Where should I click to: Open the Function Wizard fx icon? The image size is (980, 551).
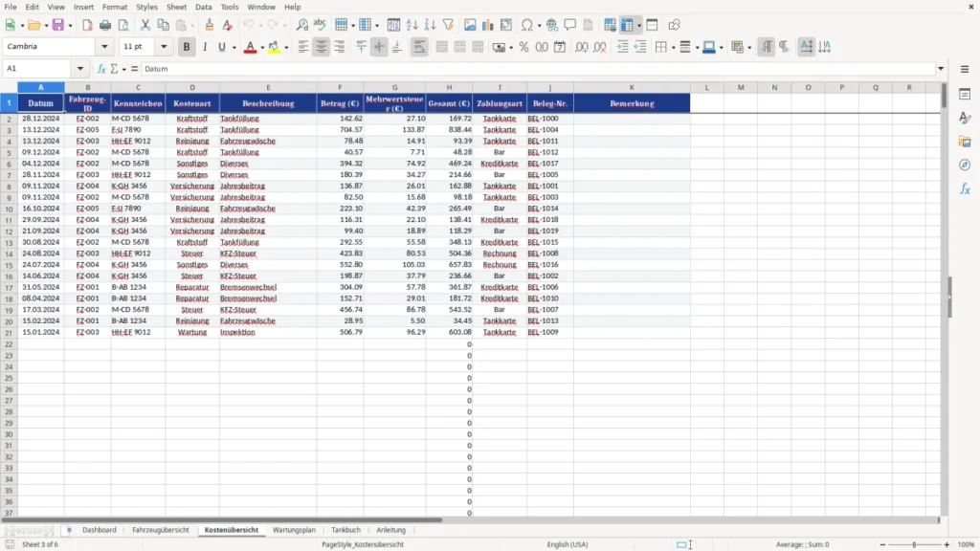tap(101, 69)
